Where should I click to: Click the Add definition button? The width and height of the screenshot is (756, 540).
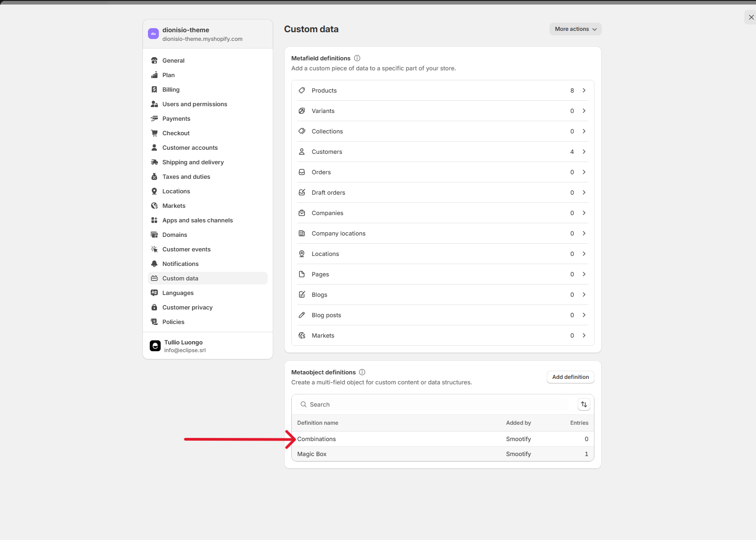(570, 377)
